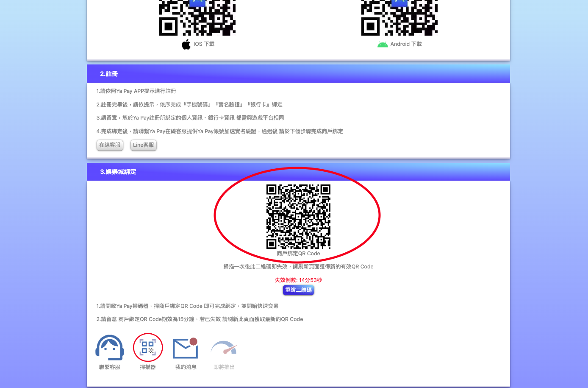This screenshot has width=588, height=388.
Task: Click the 'IOS 下載' text label
Action: 204,44
